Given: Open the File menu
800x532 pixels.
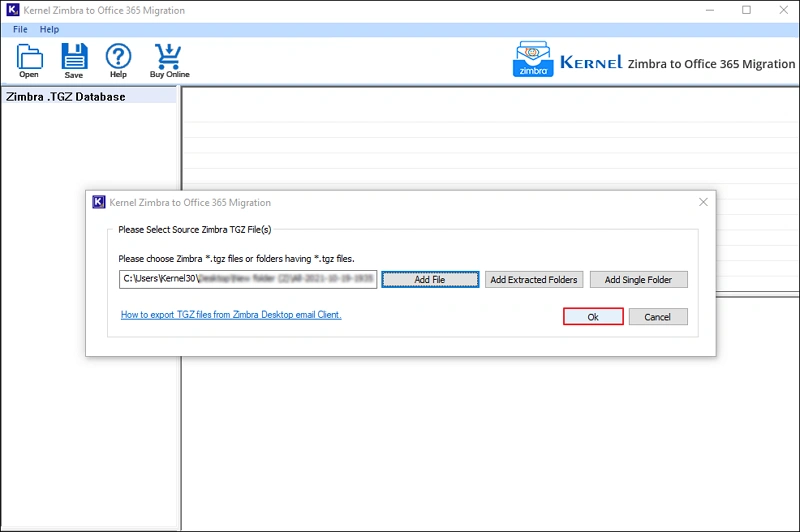Looking at the screenshot, I should [20, 29].
